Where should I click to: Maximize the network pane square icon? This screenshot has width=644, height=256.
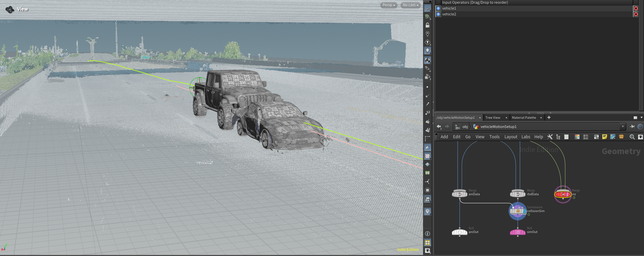635,117
